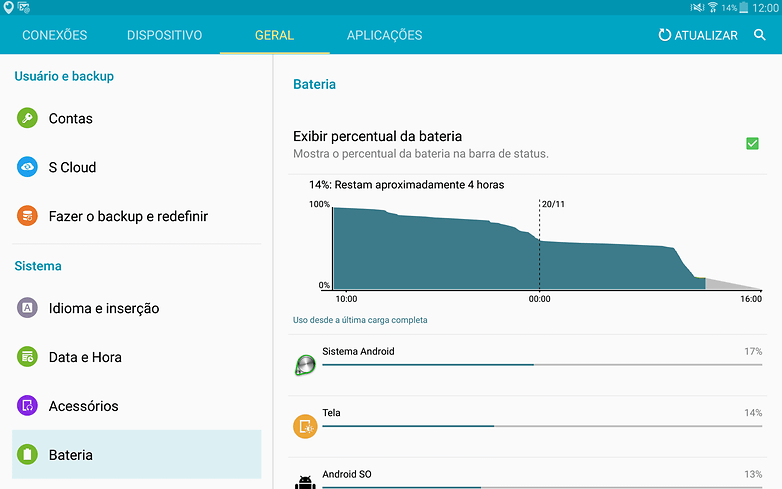Tap the 12:00 clock in status bar
Image resolution: width=782 pixels, height=489 pixels.
[765, 7]
